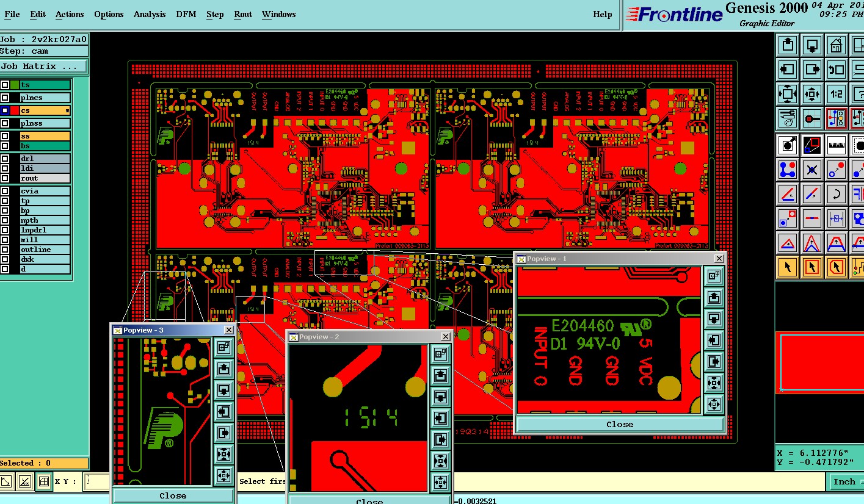Click the Job Matrix ... button
Screen dimensions: 864x504
click(44, 66)
